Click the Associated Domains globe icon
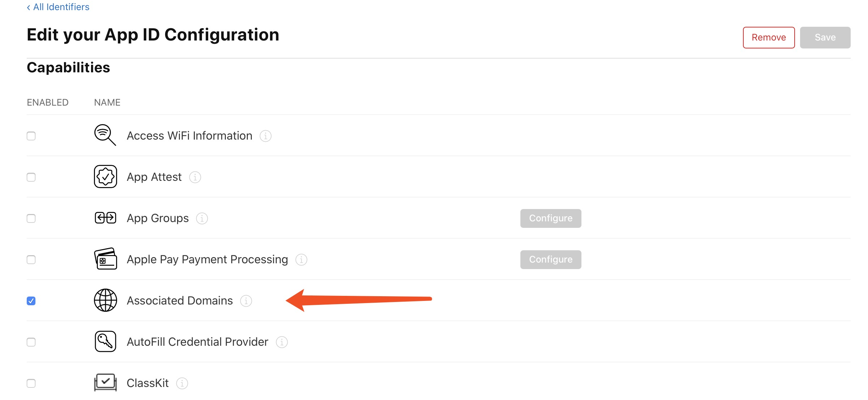Image resolution: width=868 pixels, height=400 pixels. [105, 300]
